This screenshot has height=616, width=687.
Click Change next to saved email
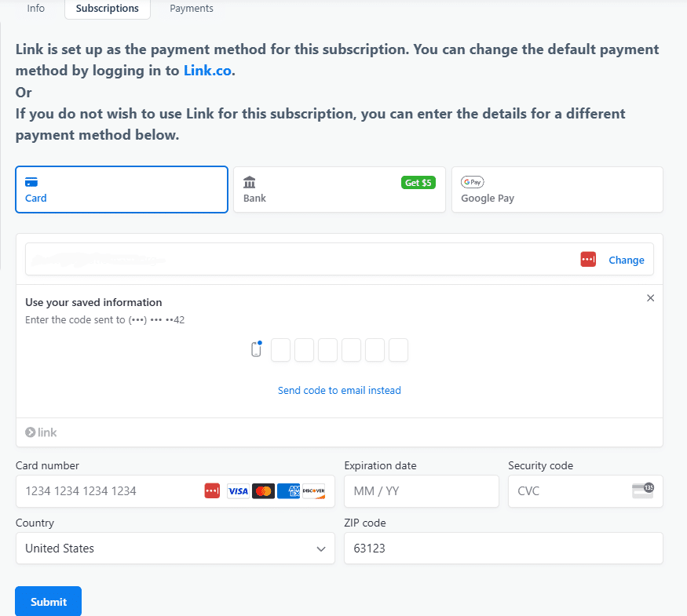626,260
